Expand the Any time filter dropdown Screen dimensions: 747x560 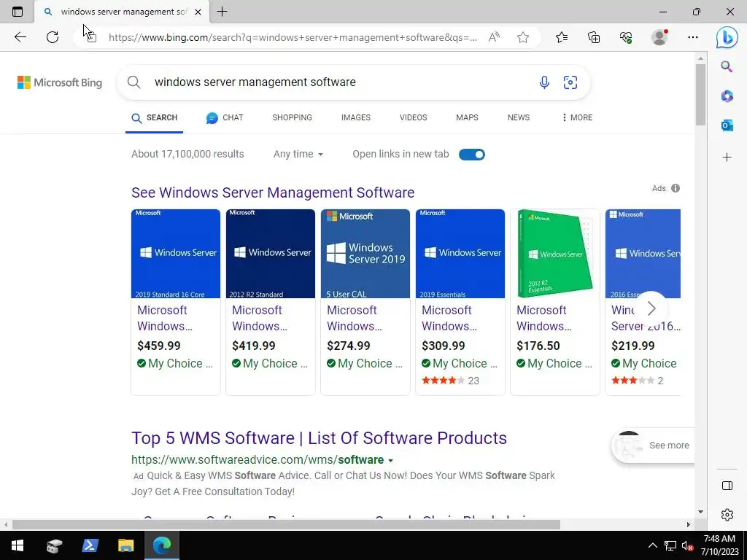click(298, 155)
